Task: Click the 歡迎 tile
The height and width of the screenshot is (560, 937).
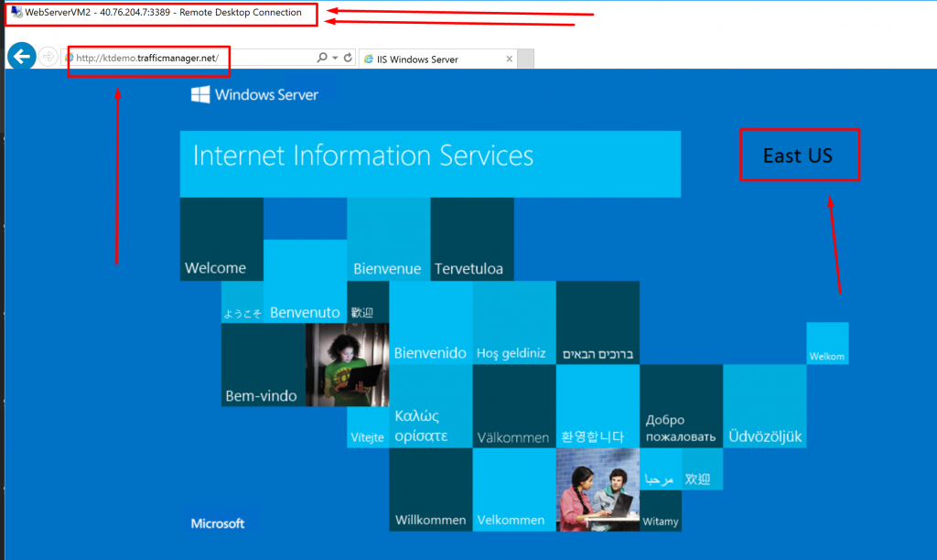Action: pyautogui.click(x=368, y=302)
